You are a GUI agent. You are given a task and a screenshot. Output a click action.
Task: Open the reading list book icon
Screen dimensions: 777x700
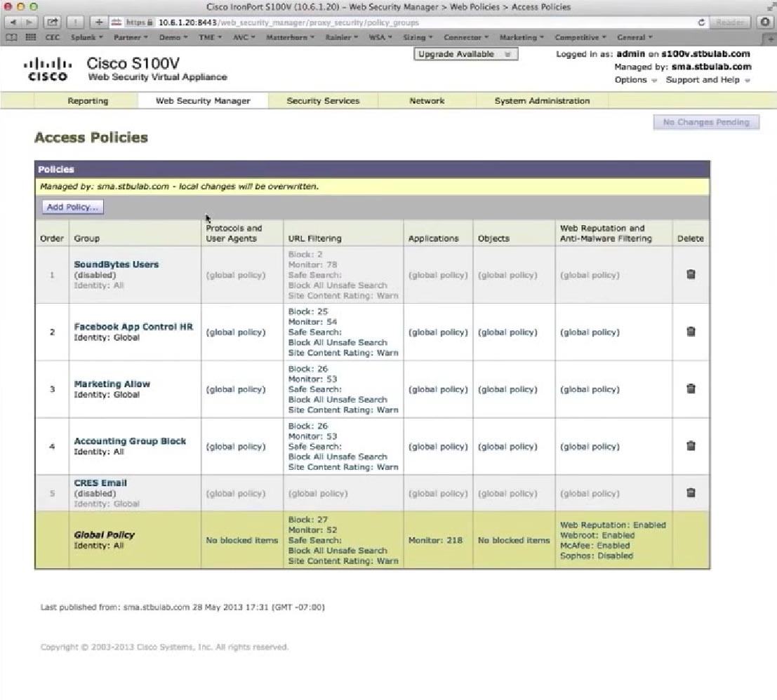click(x=11, y=37)
